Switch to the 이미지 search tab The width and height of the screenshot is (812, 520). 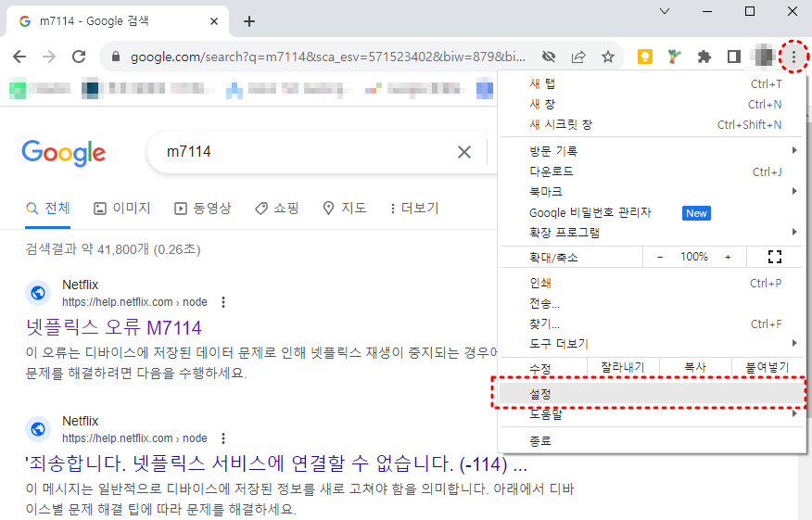coord(122,209)
